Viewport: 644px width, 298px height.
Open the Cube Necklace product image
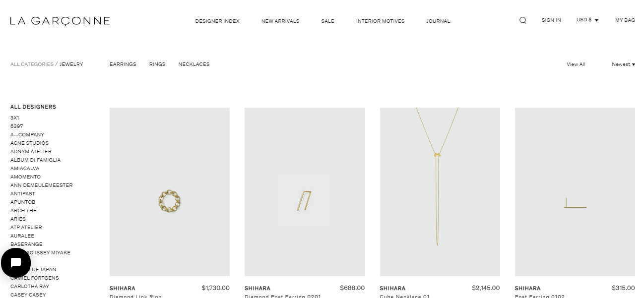click(x=440, y=192)
